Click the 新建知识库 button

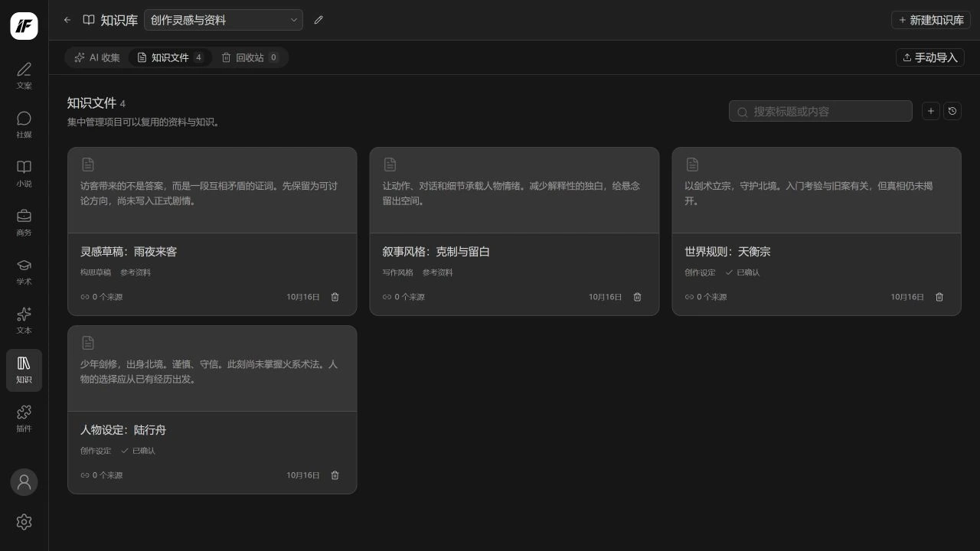[x=931, y=20]
